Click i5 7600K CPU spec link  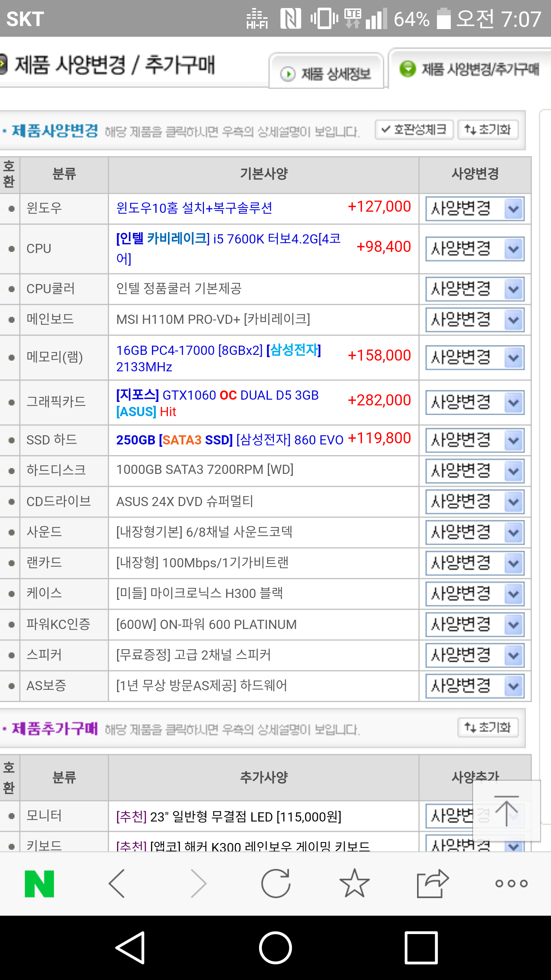[228, 248]
